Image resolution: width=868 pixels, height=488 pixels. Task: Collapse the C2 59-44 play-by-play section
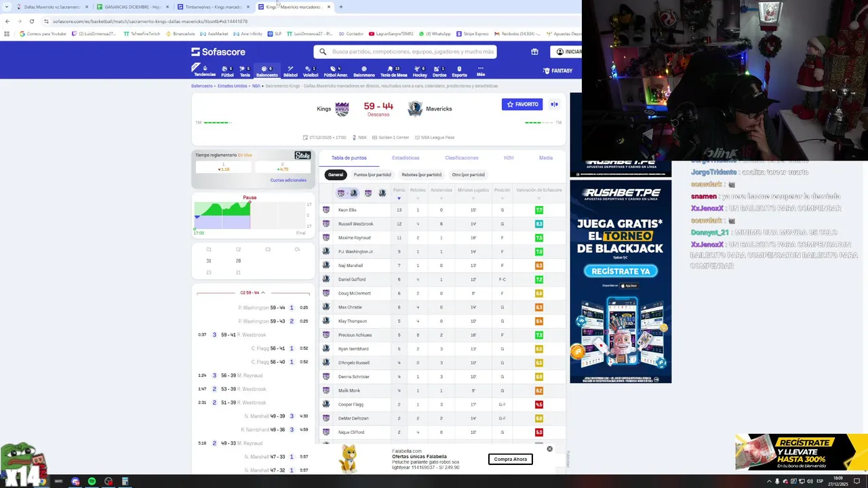click(253, 293)
